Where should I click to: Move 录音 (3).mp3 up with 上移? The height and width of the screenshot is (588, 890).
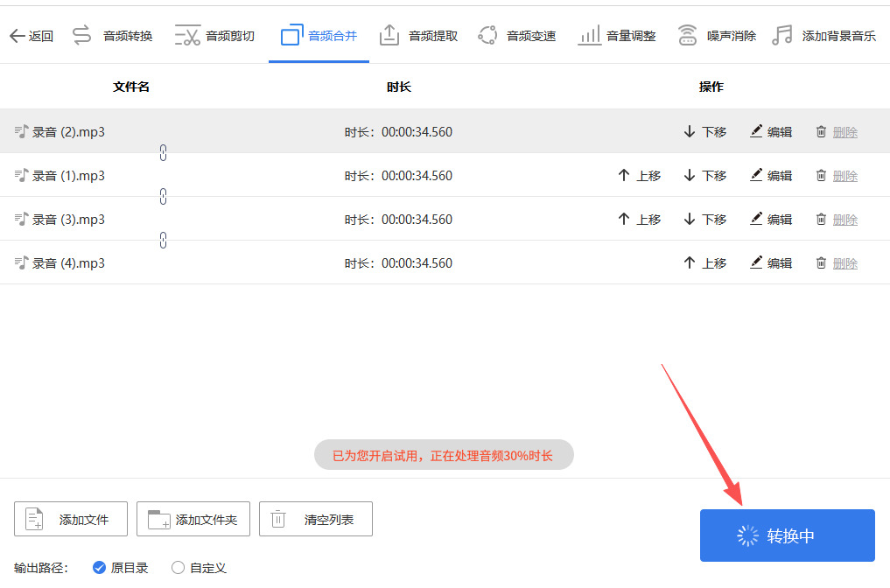(639, 219)
